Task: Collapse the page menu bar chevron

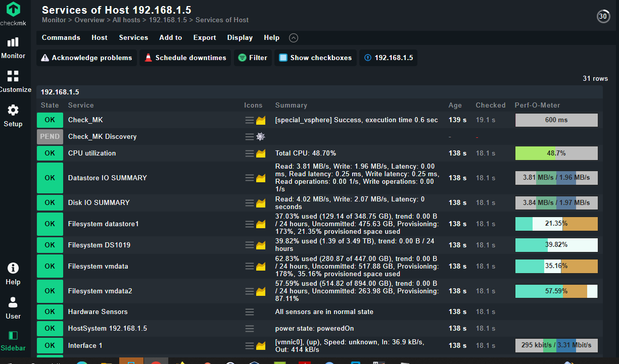Action: coord(294,38)
